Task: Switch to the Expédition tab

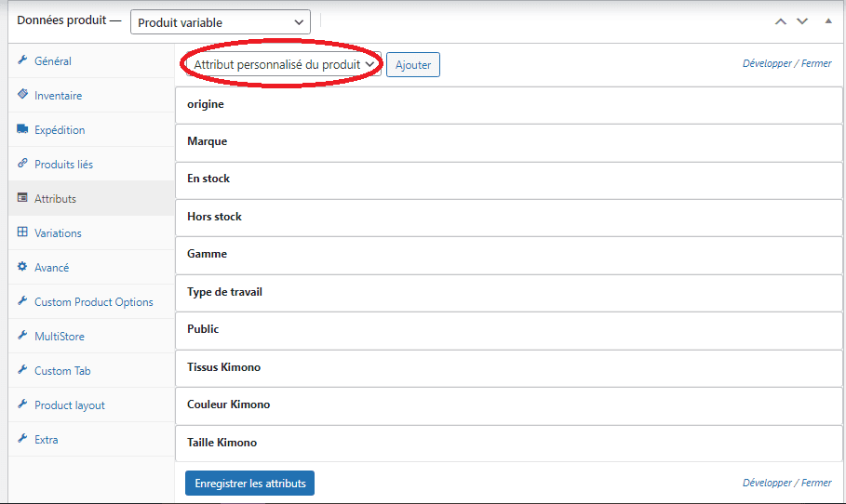Action: click(91, 130)
